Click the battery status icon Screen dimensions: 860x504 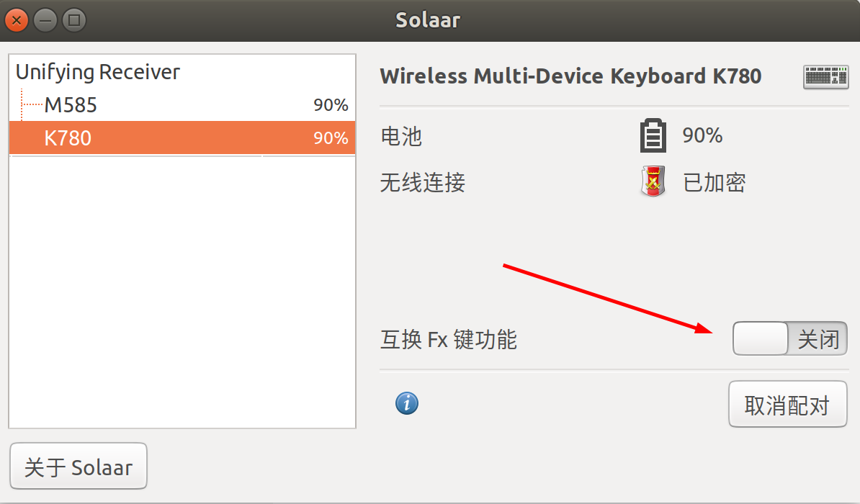pyautogui.click(x=653, y=135)
